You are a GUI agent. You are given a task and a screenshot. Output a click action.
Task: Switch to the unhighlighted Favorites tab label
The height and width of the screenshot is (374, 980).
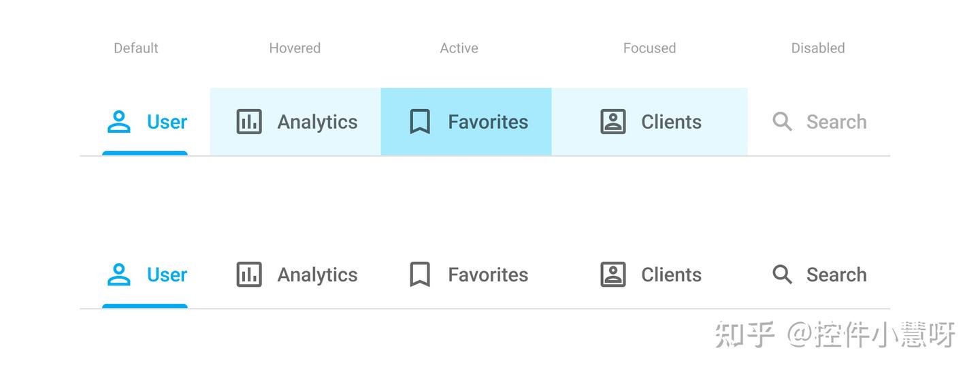[488, 275]
